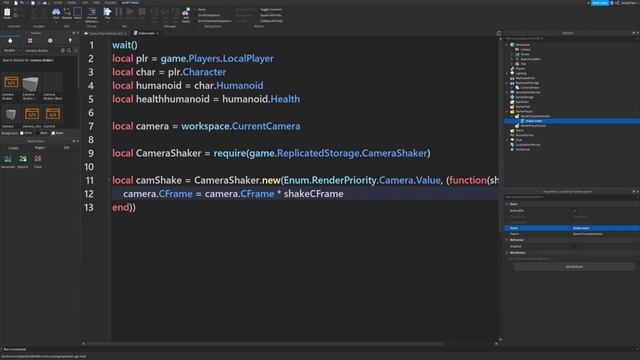Screen dimensions: 640x360
Task: Click the code editor horizontal scrollbar
Action: (264, 344)
